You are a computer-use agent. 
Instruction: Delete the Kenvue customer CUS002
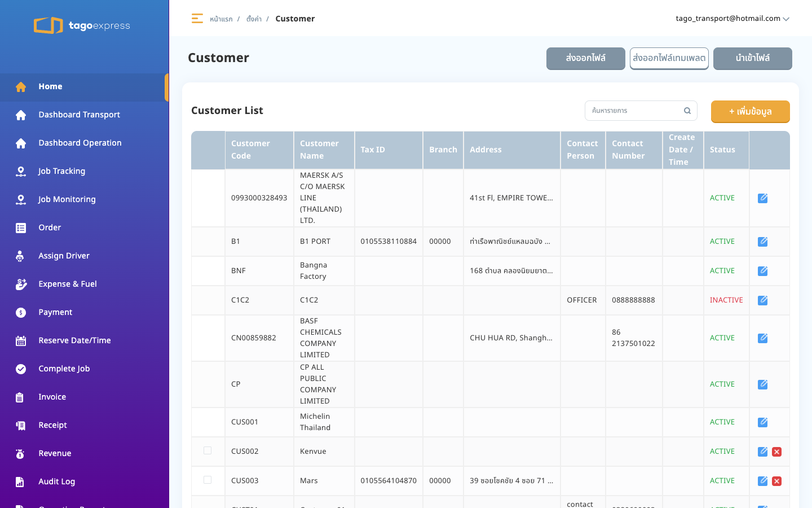777,452
